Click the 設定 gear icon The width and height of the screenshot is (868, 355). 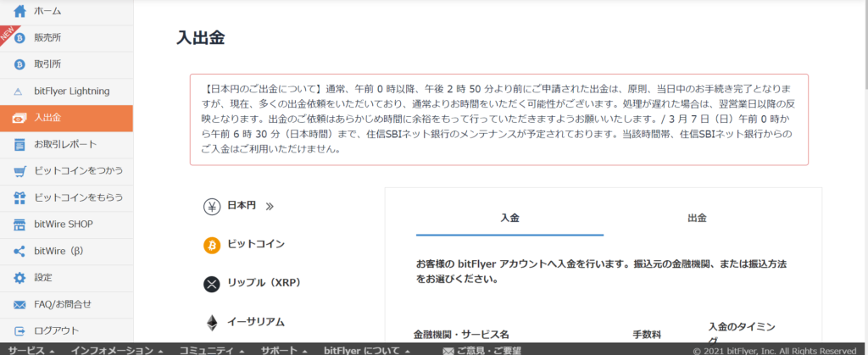click(x=20, y=278)
